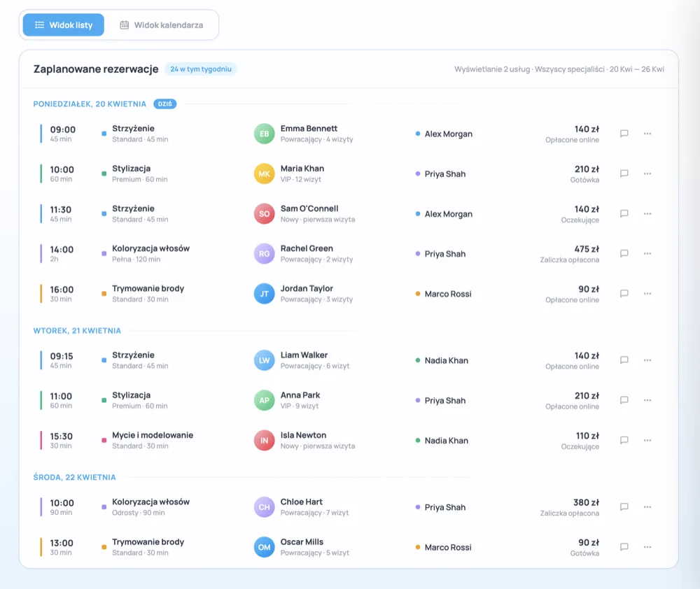Open comment icon for Emma Bennett booking
The image size is (700, 589).
(624, 134)
